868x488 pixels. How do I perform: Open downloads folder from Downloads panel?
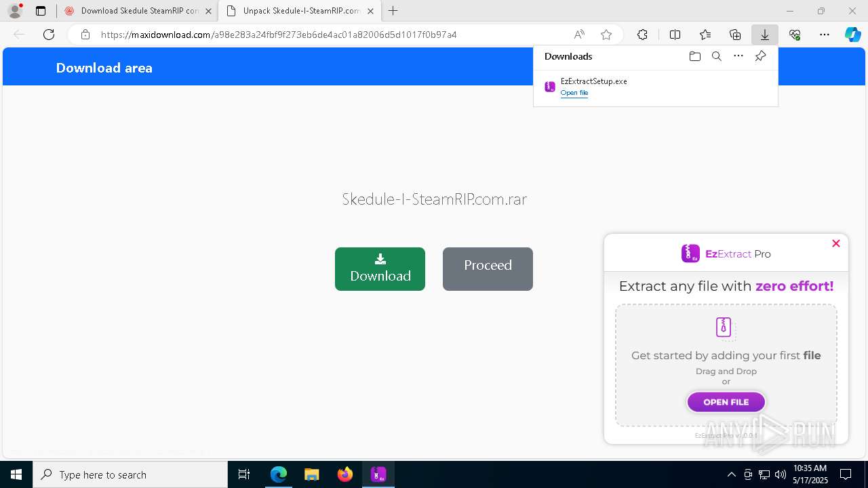[695, 56]
